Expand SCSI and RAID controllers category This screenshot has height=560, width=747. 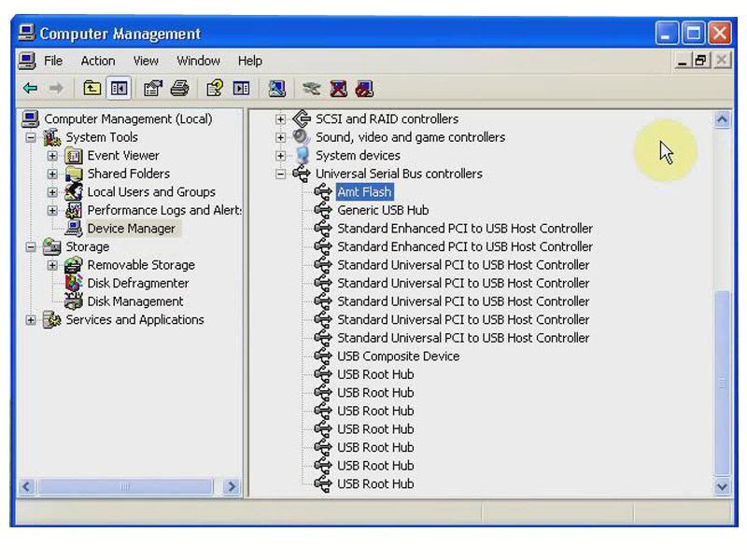click(281, 119)
